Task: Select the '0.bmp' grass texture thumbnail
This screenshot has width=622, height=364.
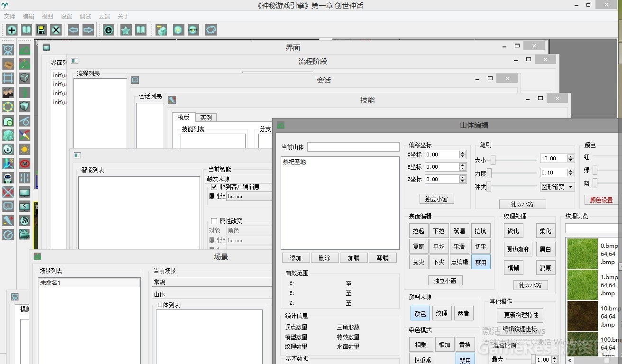Action: tap(583, 254)
